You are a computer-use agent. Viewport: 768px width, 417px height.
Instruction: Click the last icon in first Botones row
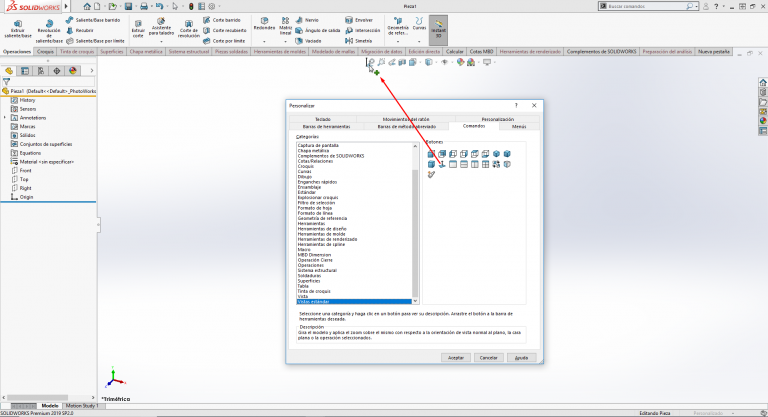click(507, 154)
